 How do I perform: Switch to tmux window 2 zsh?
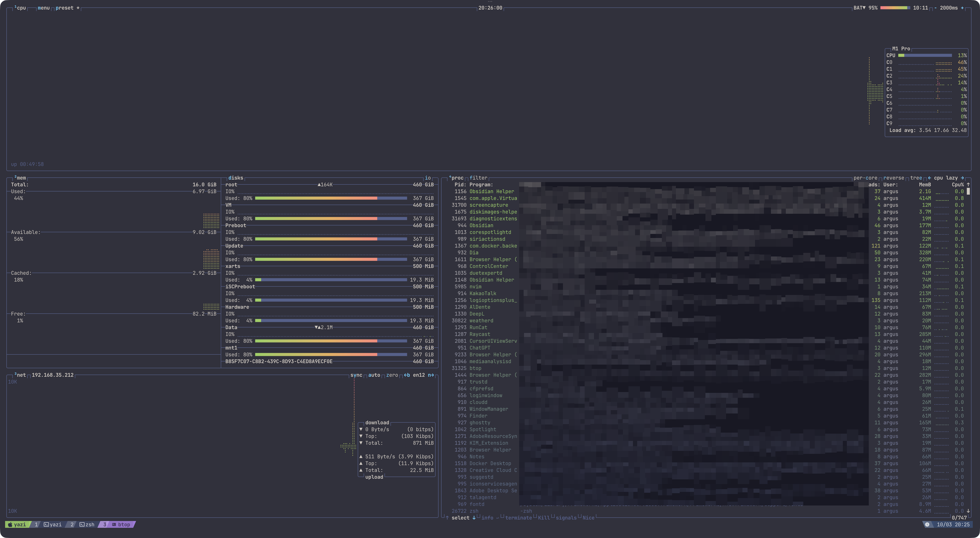click(x=87, y=525)
